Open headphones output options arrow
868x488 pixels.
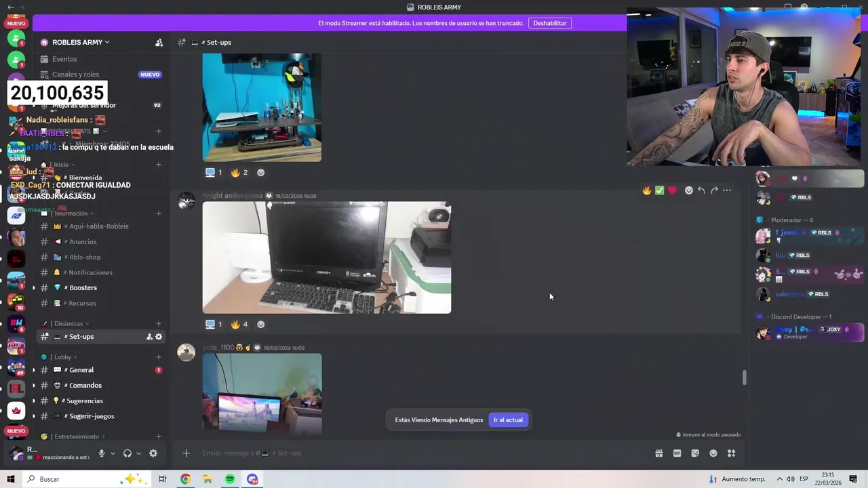point(138,453)
